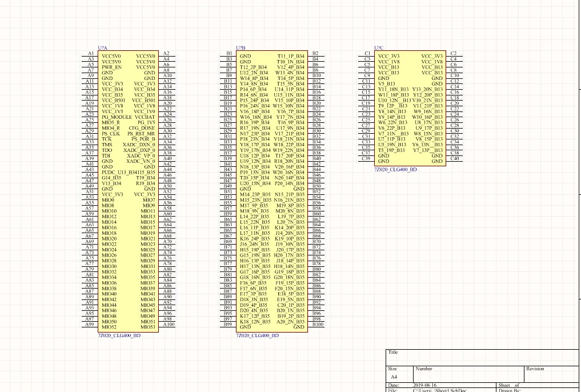
Task: Click the PS_CLK pin name
Action: (x=111, y=134)
